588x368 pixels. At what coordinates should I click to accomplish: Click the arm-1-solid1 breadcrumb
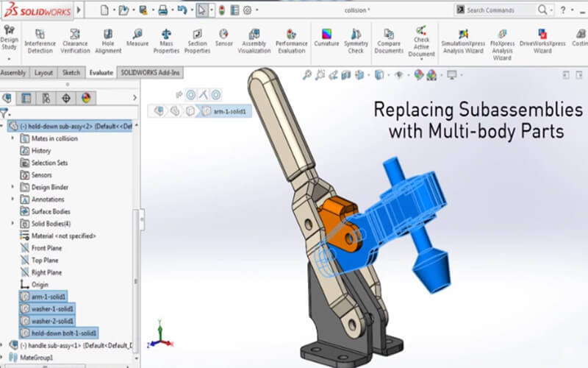coord(225,111)
